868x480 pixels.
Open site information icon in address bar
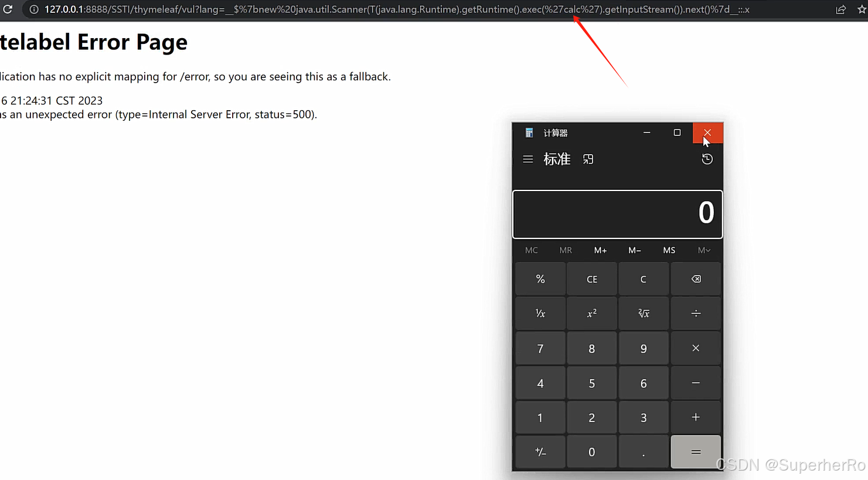34,9
